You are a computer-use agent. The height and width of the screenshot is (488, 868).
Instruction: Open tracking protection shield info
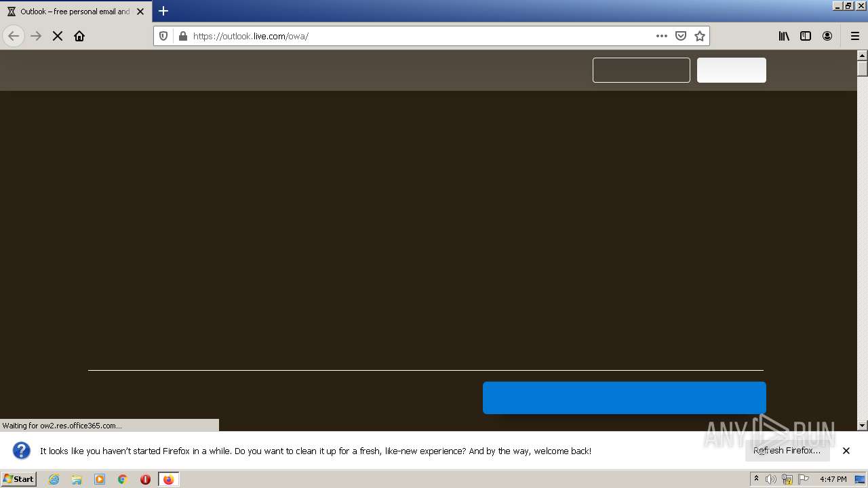163,36
